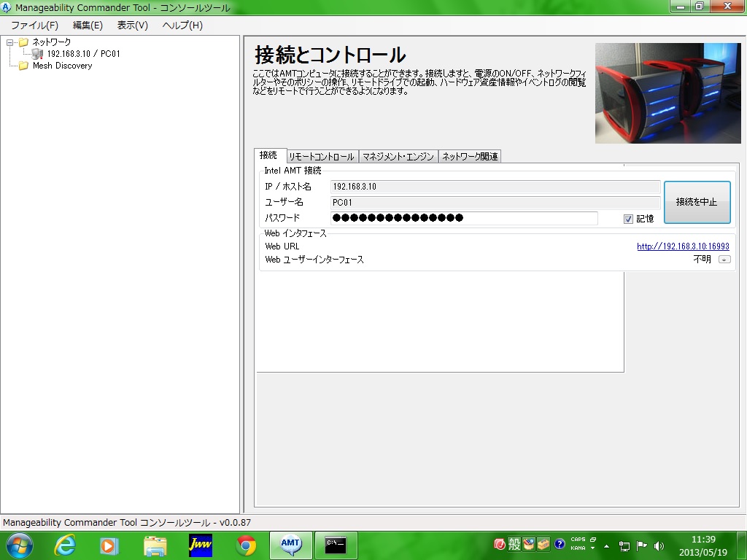
Task: Collapse the ネットワーク tree node
Action: 9,42
